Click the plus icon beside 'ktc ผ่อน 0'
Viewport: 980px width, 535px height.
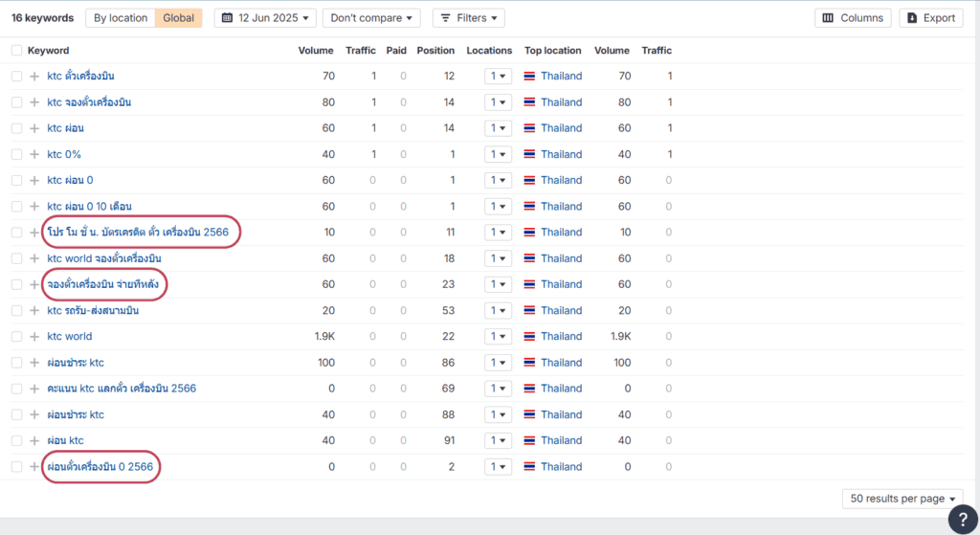34,180
